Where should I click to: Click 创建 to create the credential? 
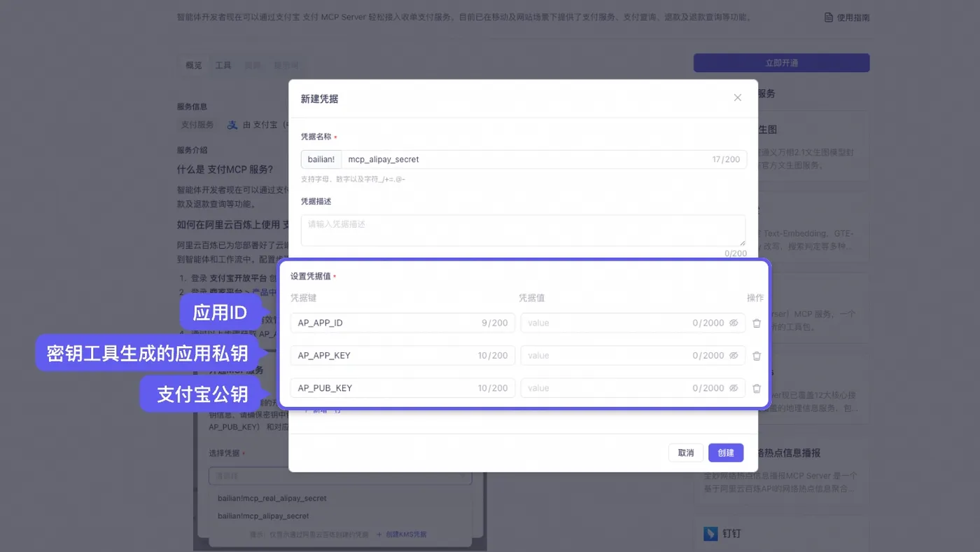726,453
